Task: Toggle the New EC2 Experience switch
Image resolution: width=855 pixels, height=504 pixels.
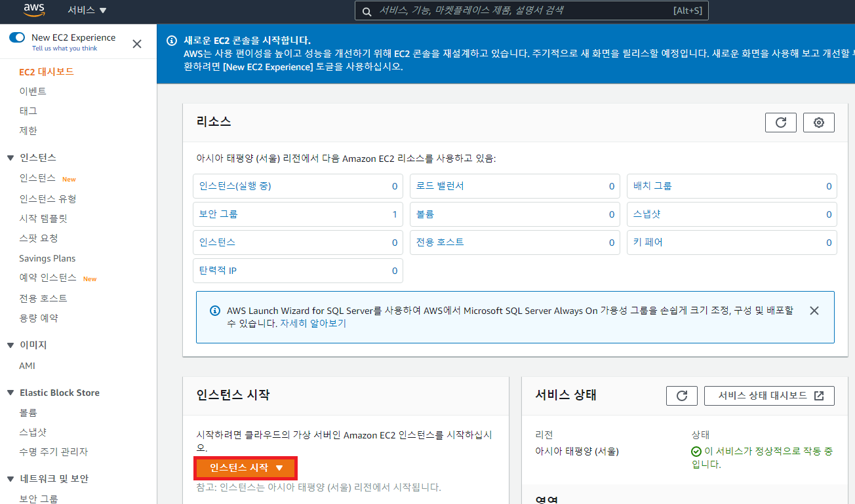Action: 17,37
